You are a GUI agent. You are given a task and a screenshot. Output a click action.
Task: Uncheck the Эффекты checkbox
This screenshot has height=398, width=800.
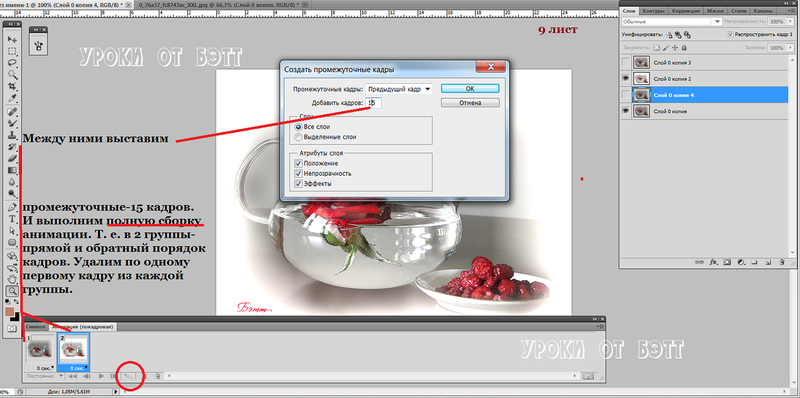[298, 183]
